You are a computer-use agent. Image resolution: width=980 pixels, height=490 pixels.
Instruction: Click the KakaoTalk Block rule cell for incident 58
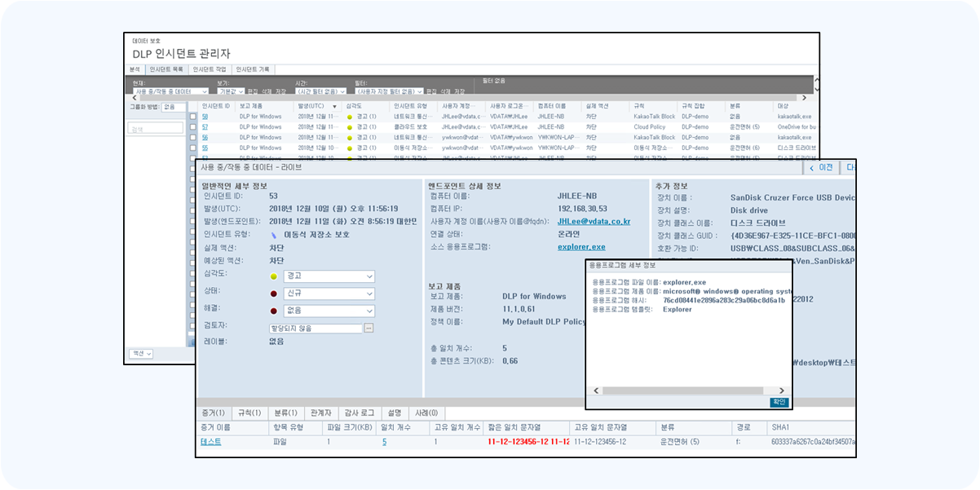point(655,117)
